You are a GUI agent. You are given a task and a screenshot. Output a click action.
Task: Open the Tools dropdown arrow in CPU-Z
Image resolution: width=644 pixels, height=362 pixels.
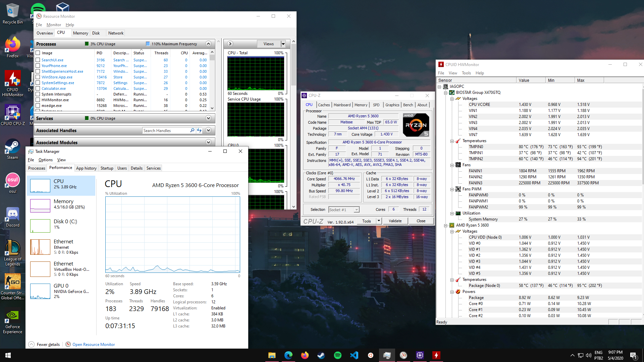(379, 221)
